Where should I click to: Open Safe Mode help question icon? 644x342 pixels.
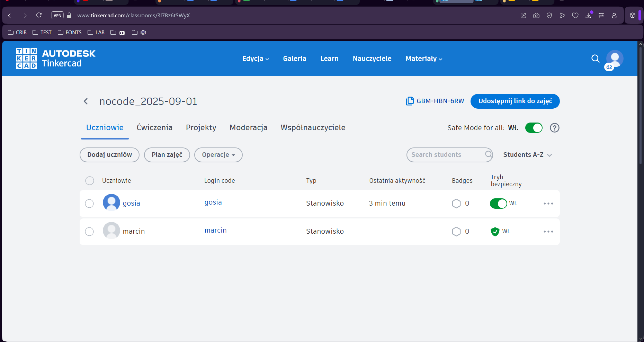(554, 128)
